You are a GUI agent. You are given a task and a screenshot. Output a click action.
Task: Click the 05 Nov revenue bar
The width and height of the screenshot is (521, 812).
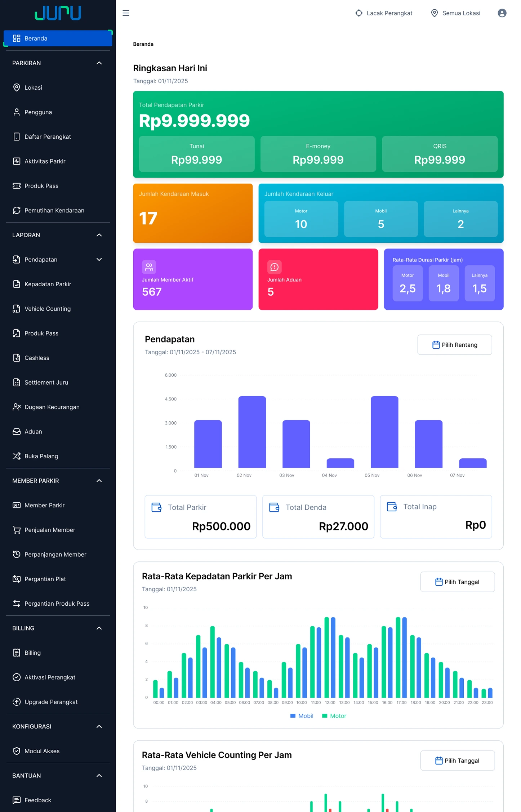tap(384, 432)
